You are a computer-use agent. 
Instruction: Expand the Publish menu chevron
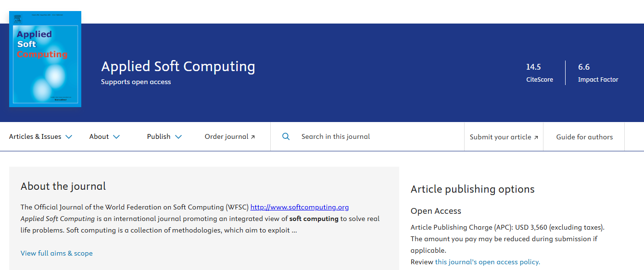coord(178,137)
